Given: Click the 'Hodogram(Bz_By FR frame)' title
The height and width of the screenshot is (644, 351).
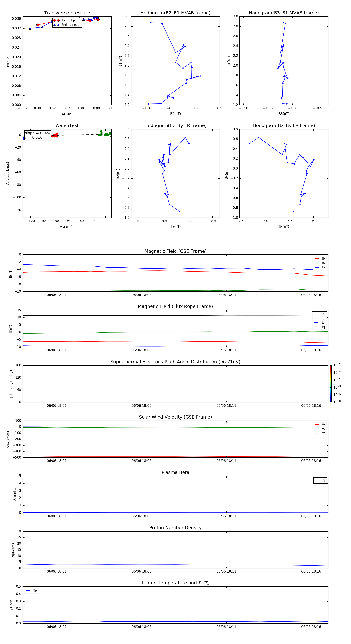Looking at the screenshot, I should pos(175,125).
